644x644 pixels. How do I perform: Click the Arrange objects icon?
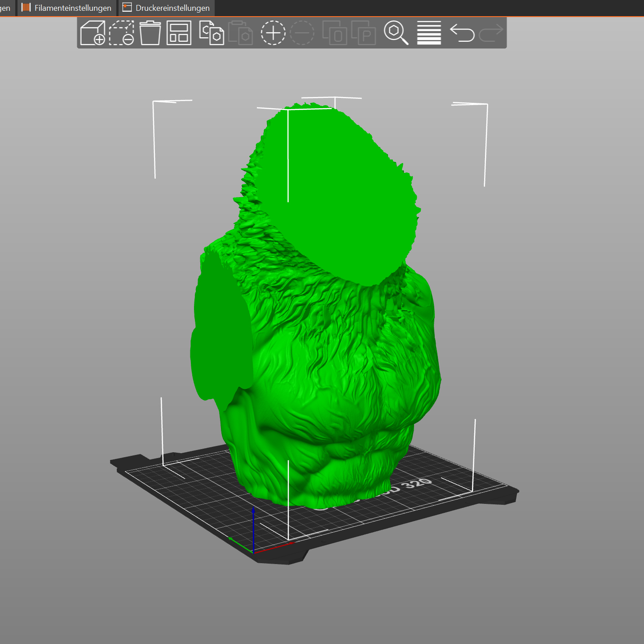pyautogui.click(x=179, y=33)
